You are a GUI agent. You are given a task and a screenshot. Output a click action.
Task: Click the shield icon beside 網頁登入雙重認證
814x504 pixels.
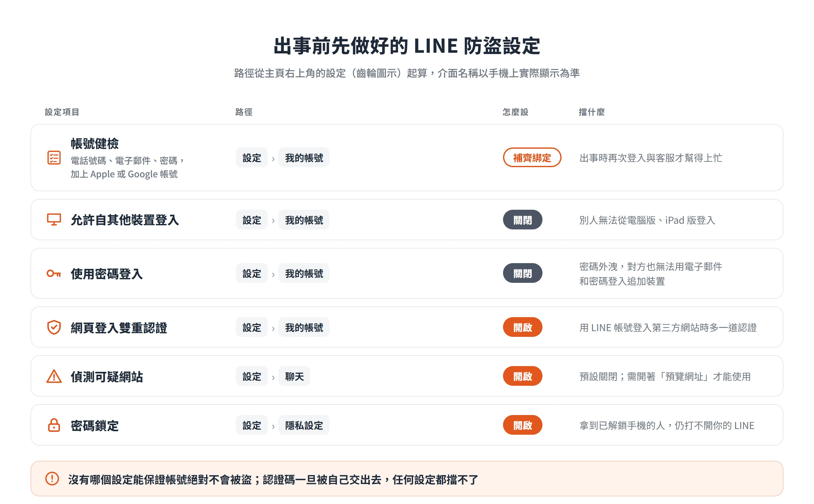pyautogui.click(x=54, y=327)
